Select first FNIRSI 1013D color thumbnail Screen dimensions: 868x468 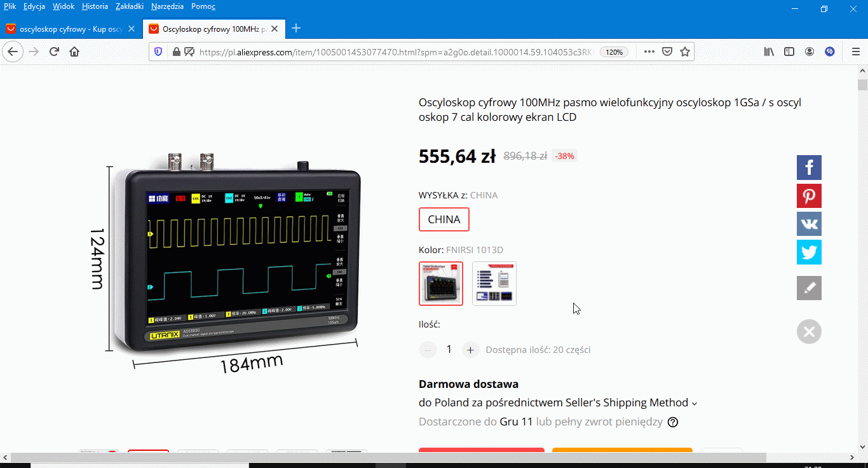(441, 284)
